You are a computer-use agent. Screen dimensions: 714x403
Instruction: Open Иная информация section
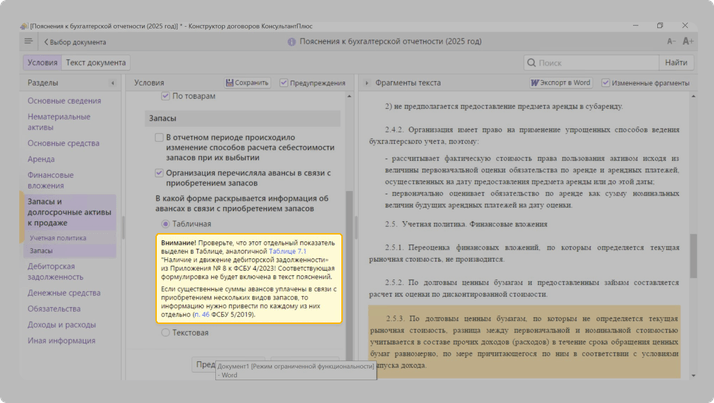click(61, 341)
